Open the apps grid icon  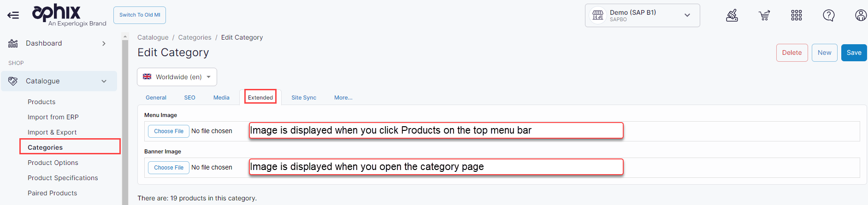(x=797, y=16)
